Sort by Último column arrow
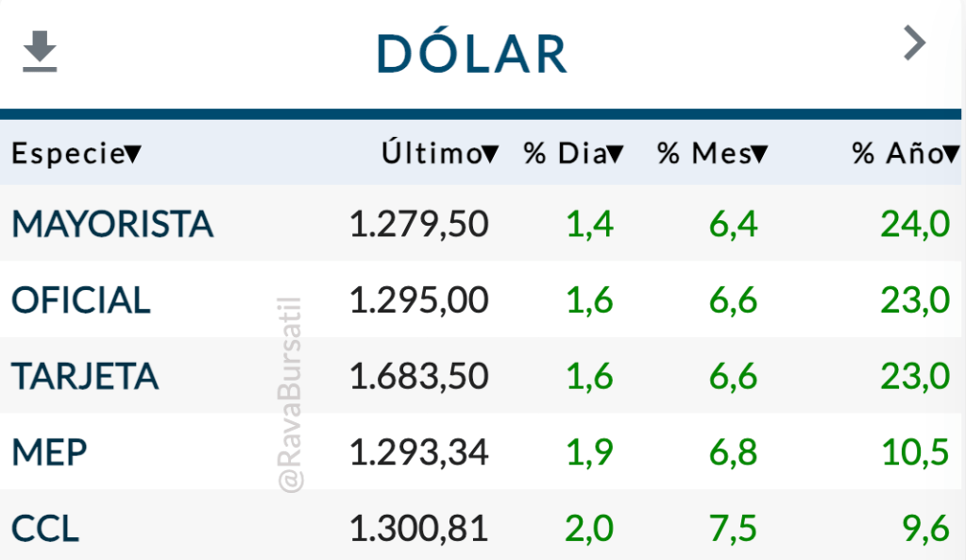Screen dimensions: 966x560 pyautogui.click(x=490, y=154)
